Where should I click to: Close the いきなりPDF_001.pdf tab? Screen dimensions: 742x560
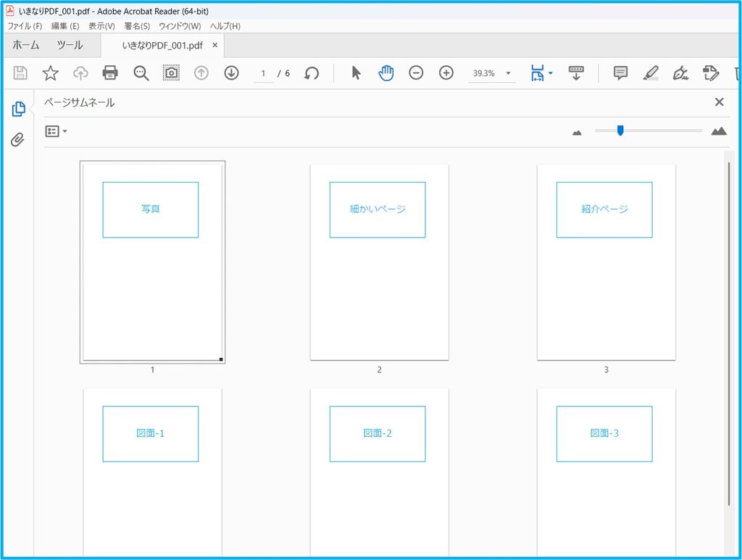point(214,45)
